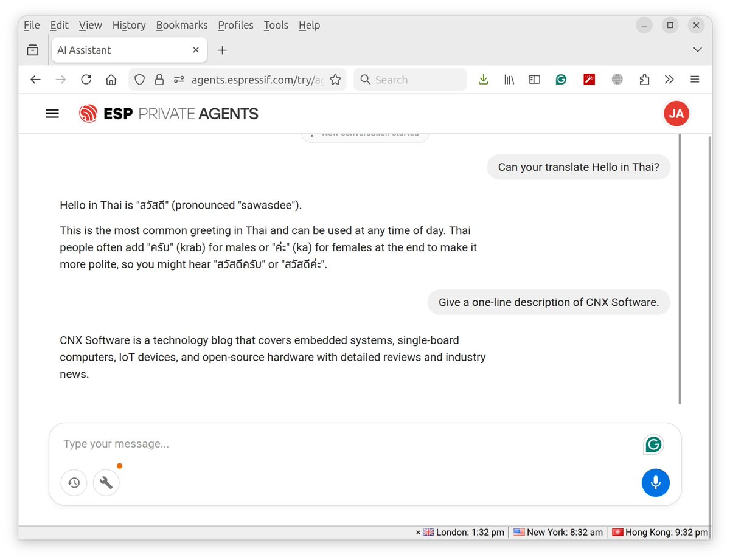Open the downloads panel
The width and height of the screenshot is (730, 560).
(483, 80)
